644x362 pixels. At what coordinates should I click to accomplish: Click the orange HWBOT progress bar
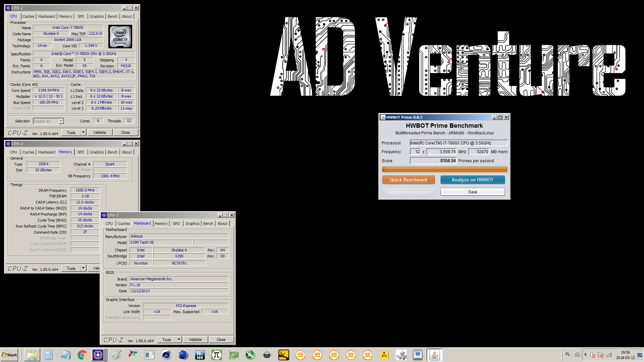444,170
